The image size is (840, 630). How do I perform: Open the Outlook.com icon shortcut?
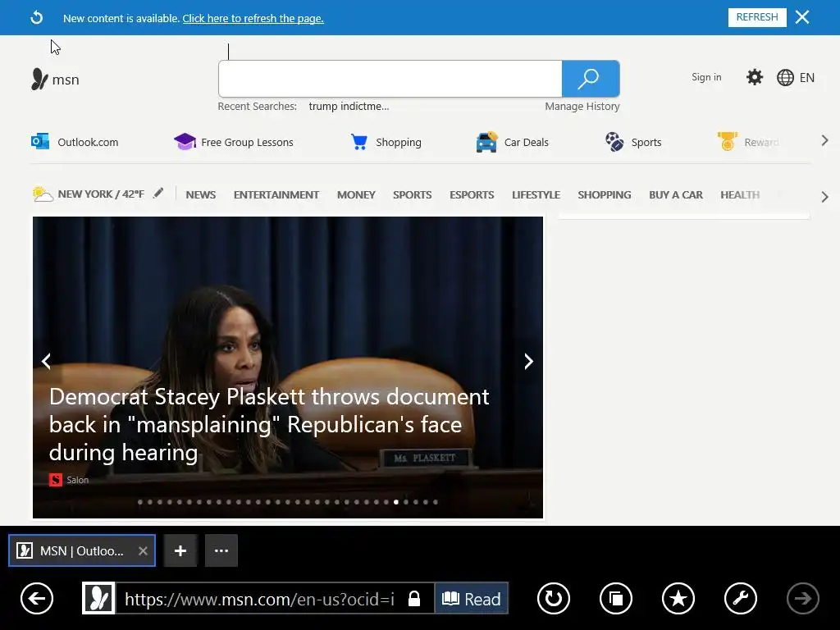40,141
